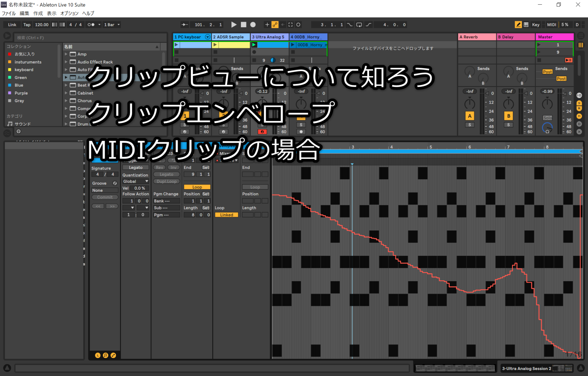
Task: Expand the Chorus folder in browser
Action: [66, 101]
